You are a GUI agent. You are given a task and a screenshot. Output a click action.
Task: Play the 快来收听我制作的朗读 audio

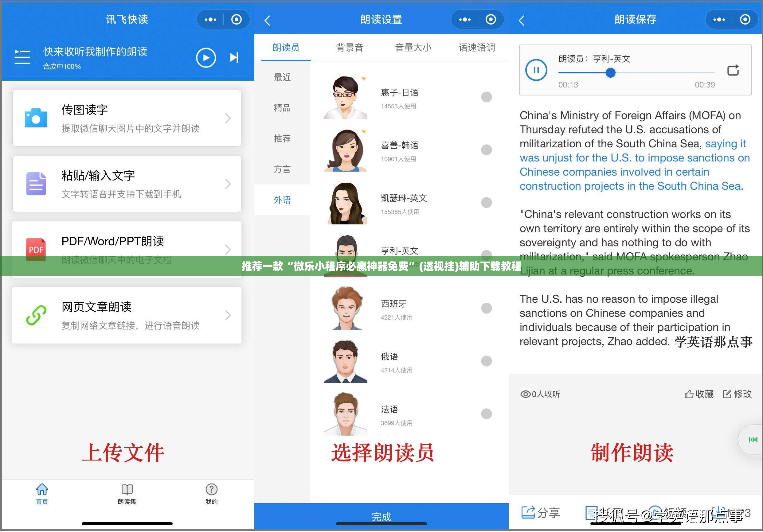point(206,58)
